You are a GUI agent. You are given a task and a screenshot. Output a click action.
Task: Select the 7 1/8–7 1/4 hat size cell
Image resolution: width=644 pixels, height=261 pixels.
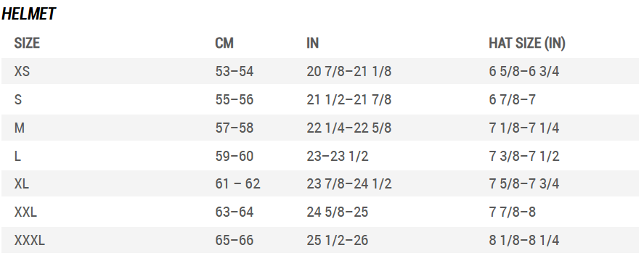(x=524, y=128)
